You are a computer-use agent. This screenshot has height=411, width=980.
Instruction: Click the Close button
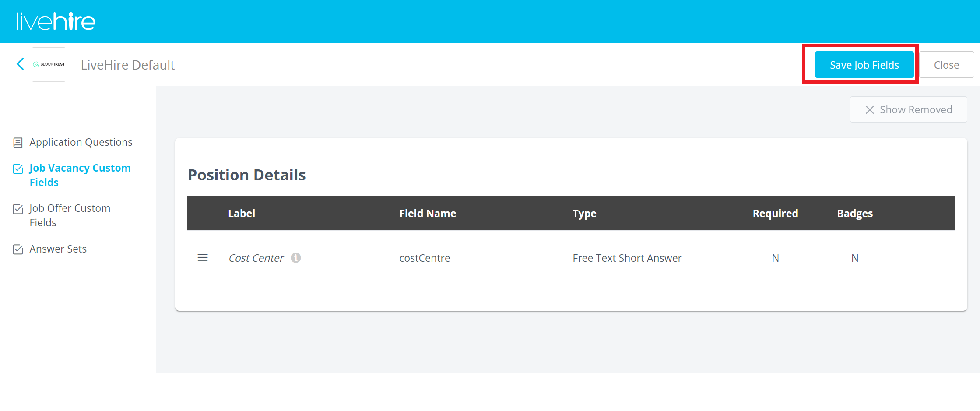tap(946, 65)
